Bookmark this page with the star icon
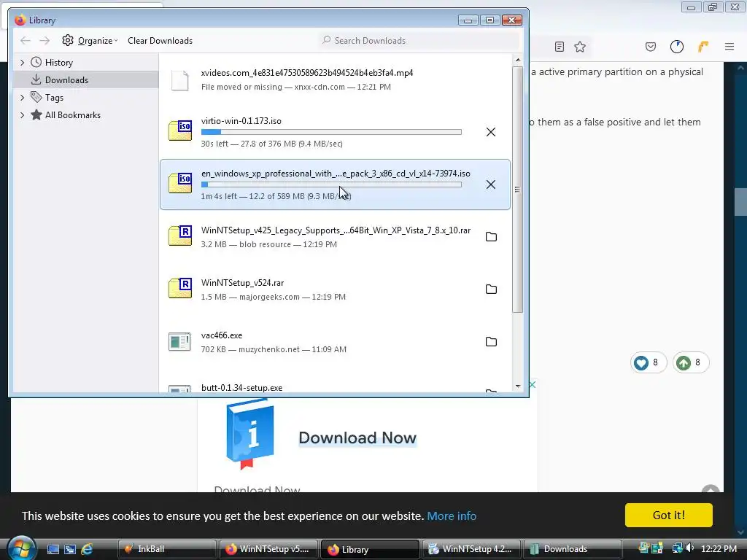747x560 pixels. click(580, 47)
